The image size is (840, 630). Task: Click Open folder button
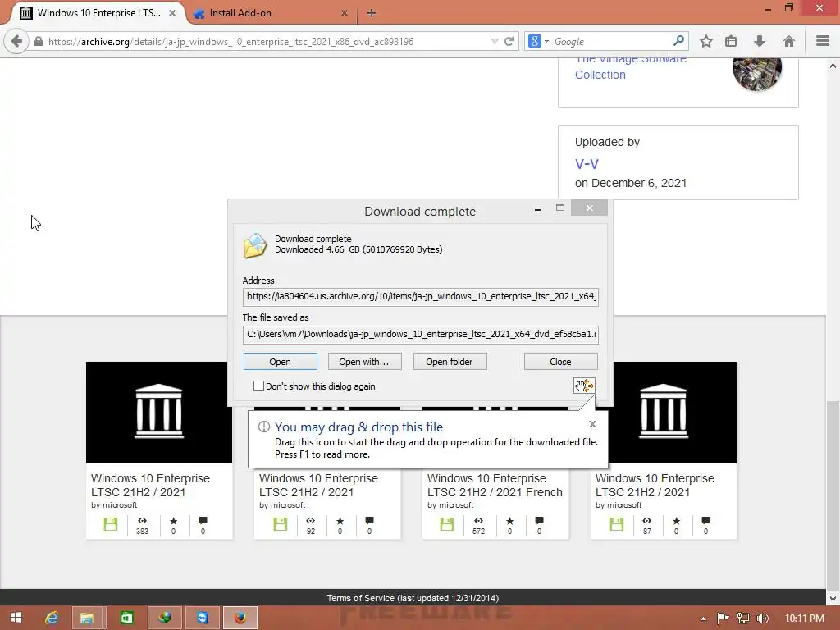point(450,362)
